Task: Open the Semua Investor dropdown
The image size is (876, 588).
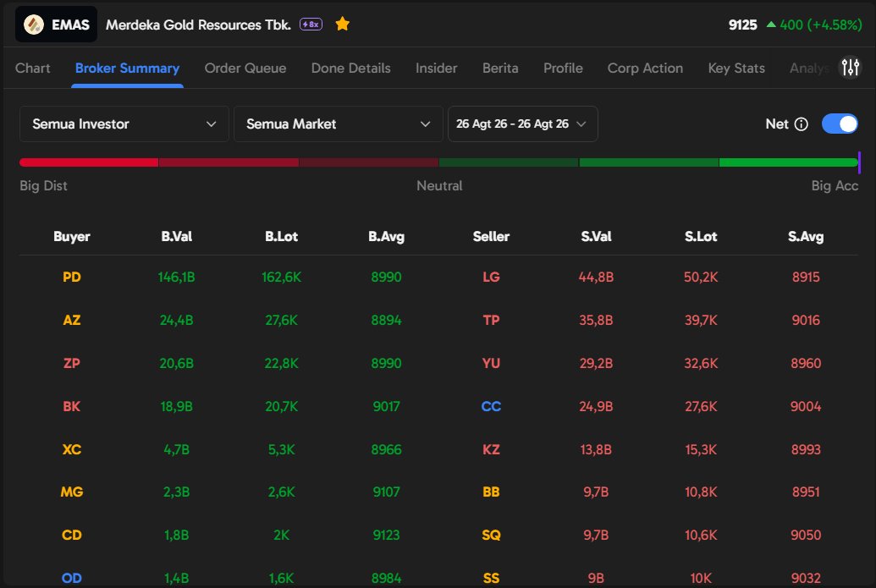Action: pyautogui.click(x=124, y=124)
